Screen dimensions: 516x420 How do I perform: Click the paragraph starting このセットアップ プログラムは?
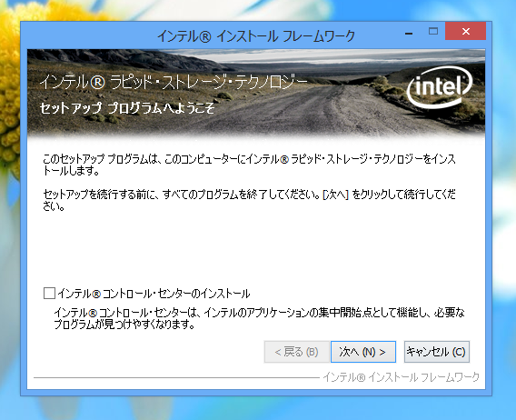click(249, 165)
